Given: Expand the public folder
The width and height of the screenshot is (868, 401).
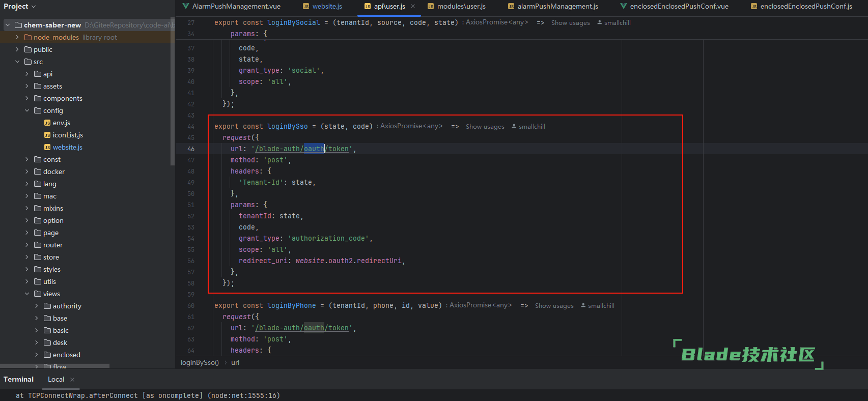Looking at the screenshot, I should click(x=17, y=49).
